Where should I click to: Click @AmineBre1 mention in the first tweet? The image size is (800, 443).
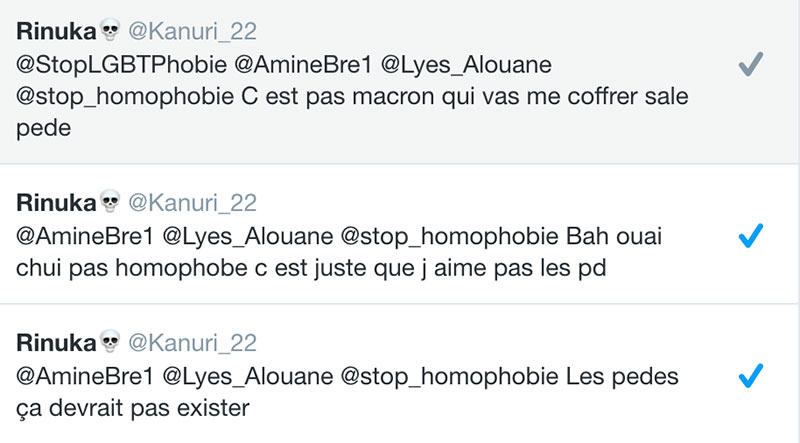288,65
